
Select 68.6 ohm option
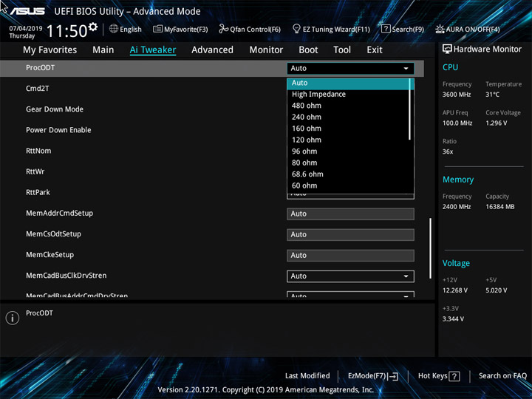click(348, 174)
